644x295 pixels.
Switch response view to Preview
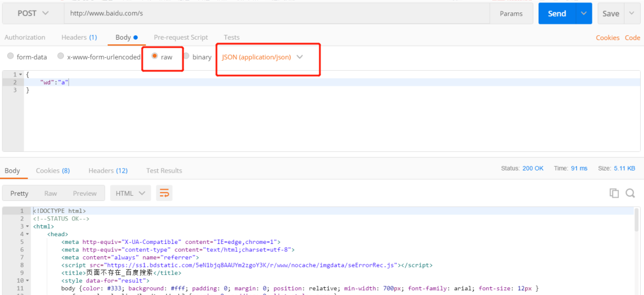click(85, 193)
